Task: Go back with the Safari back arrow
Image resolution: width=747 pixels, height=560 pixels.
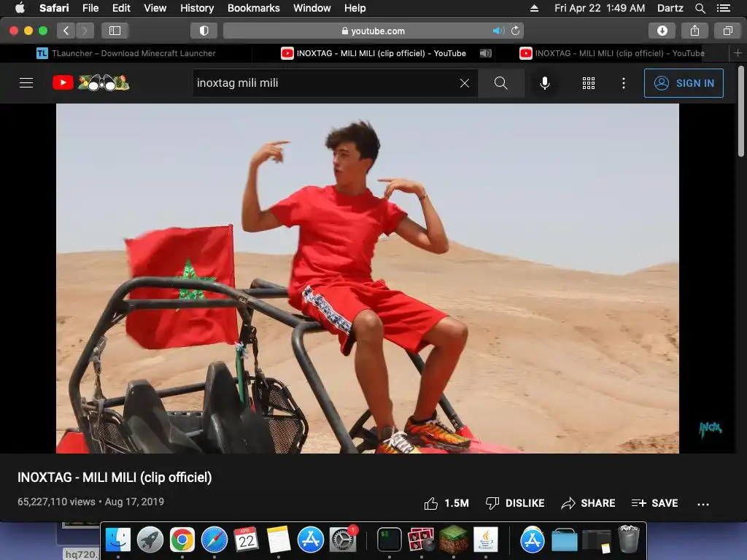Action: (x=66, y=31)
